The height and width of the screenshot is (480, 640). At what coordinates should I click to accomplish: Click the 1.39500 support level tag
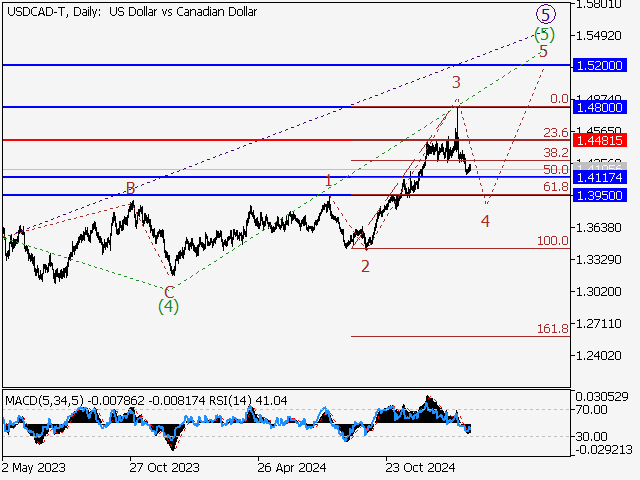(x=598, y=195)
